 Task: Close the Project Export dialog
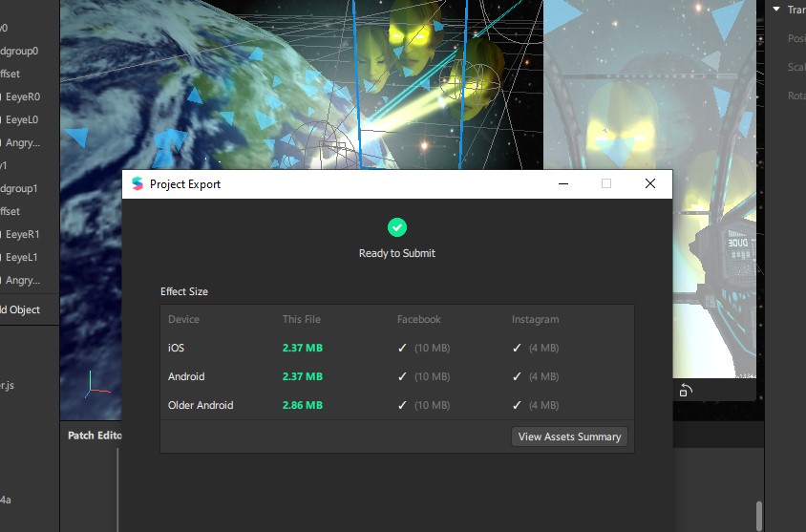click(650, 183)
